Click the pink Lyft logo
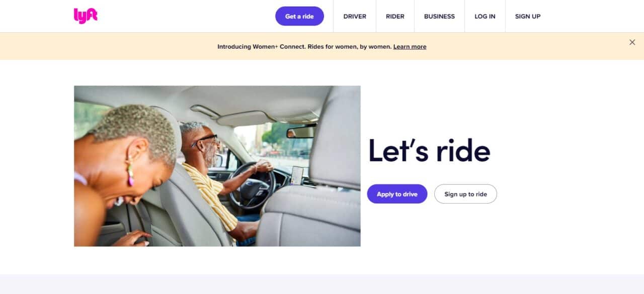 coord(86,16)
